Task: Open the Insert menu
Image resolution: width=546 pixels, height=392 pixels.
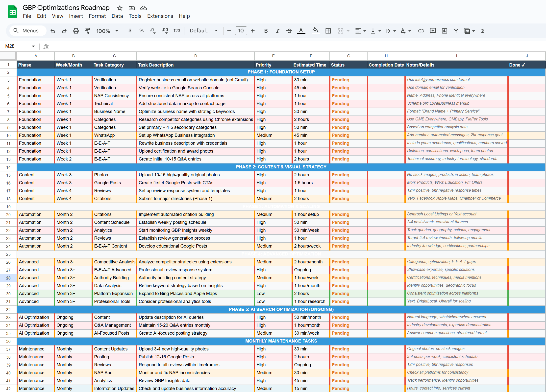Action: 76,16
